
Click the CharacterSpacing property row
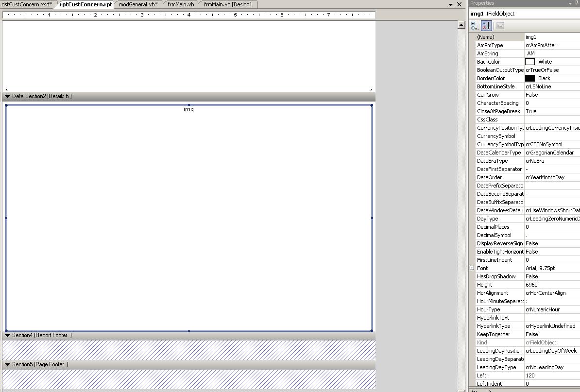coord(528,103)
